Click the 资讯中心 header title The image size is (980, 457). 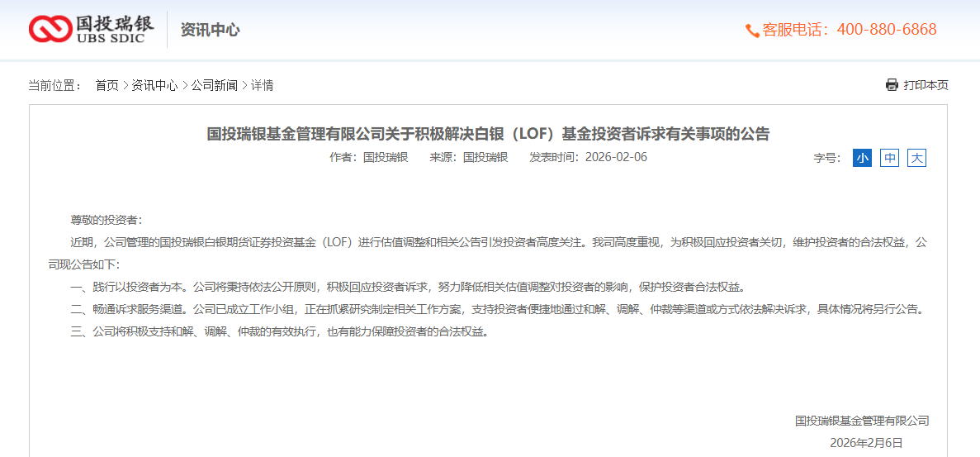pos(210,30)
